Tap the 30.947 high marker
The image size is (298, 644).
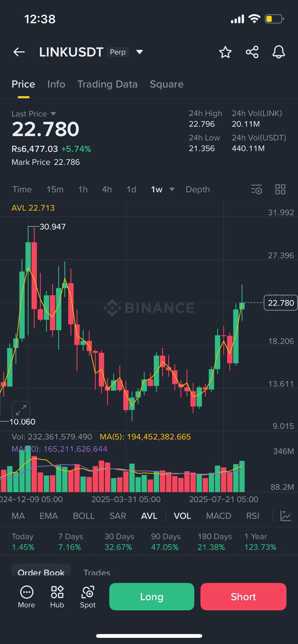point(53,227)
